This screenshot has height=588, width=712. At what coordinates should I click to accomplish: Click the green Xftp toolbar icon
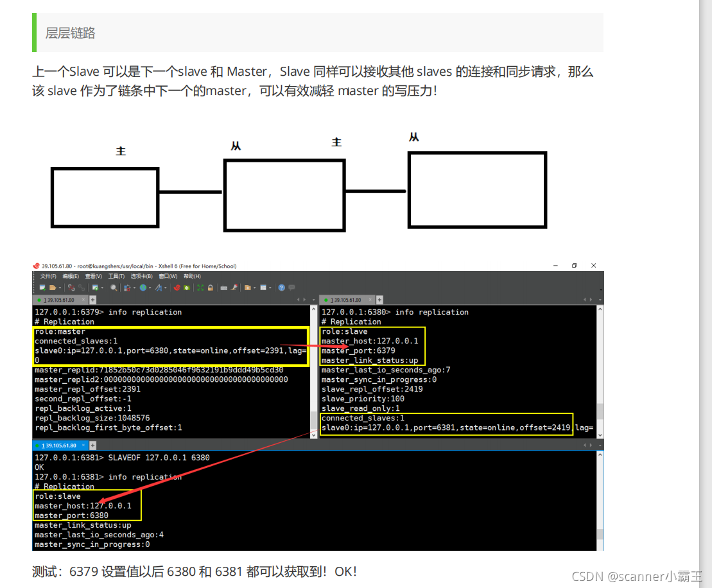pyautogui.click(x=187, y=288)
